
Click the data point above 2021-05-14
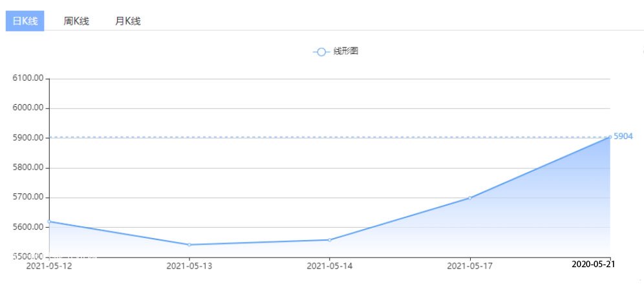(330, 240)
